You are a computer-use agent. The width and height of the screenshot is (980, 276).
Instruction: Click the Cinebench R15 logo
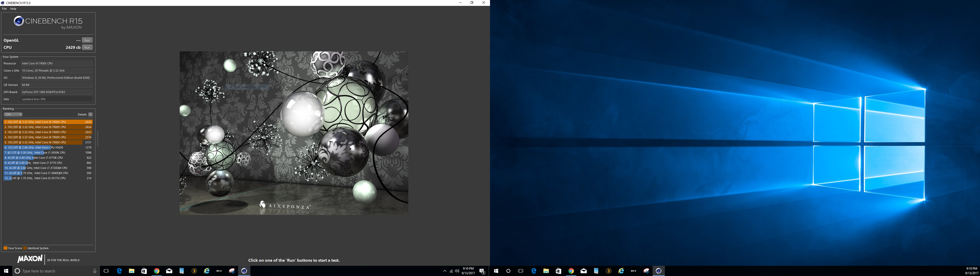[x=48, y=22]
